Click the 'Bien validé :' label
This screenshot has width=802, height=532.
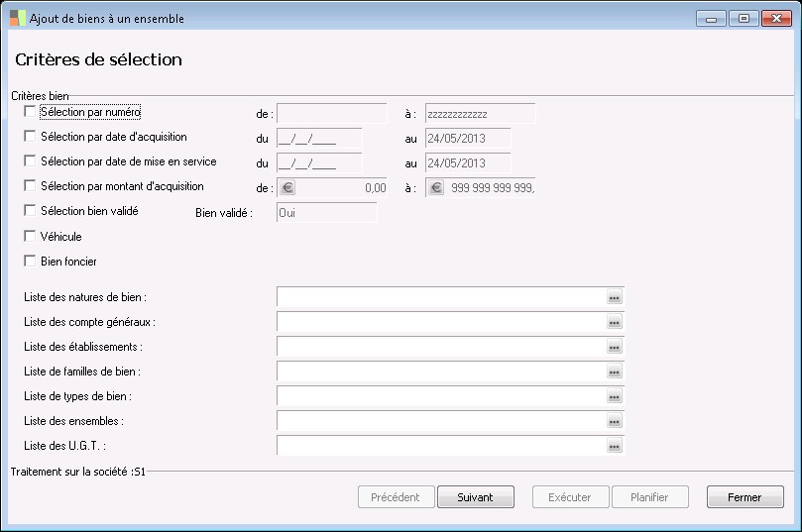[223, 213]
